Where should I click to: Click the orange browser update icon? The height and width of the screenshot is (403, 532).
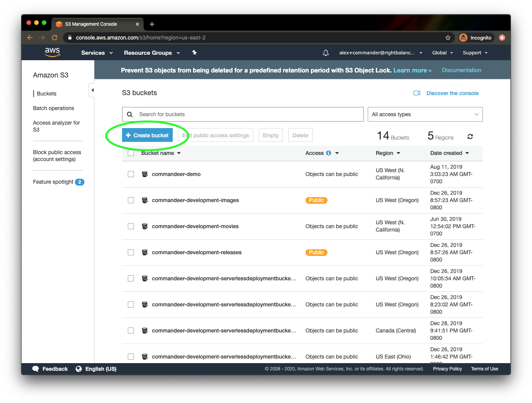(x=502, y=38)
